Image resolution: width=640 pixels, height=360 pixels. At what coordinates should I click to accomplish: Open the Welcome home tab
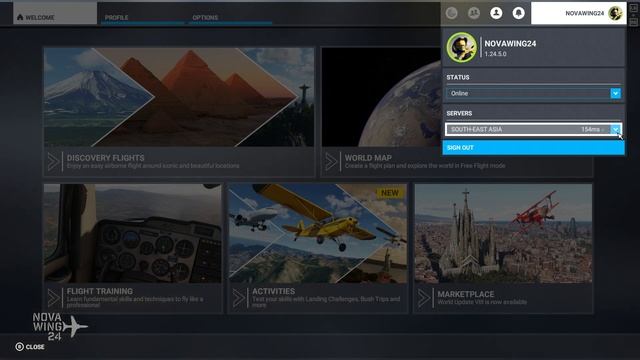(x=55, y=13)
